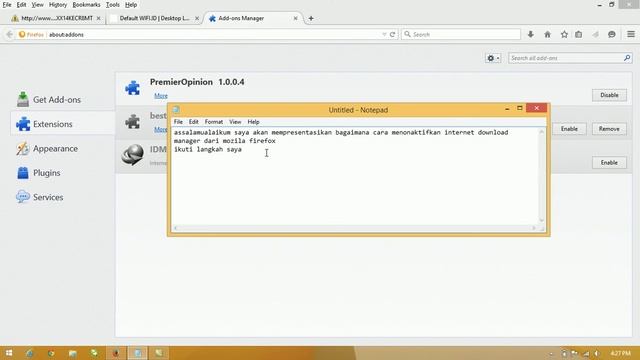Open Firefox Bookmarks menu
Viewport: 640px width, 360px height.
tap(86, 5)
